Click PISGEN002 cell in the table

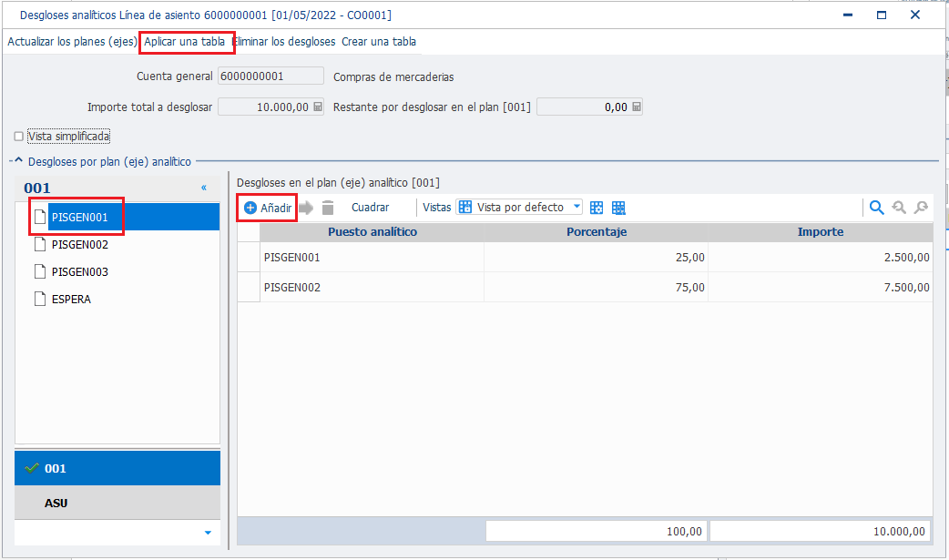372,287
